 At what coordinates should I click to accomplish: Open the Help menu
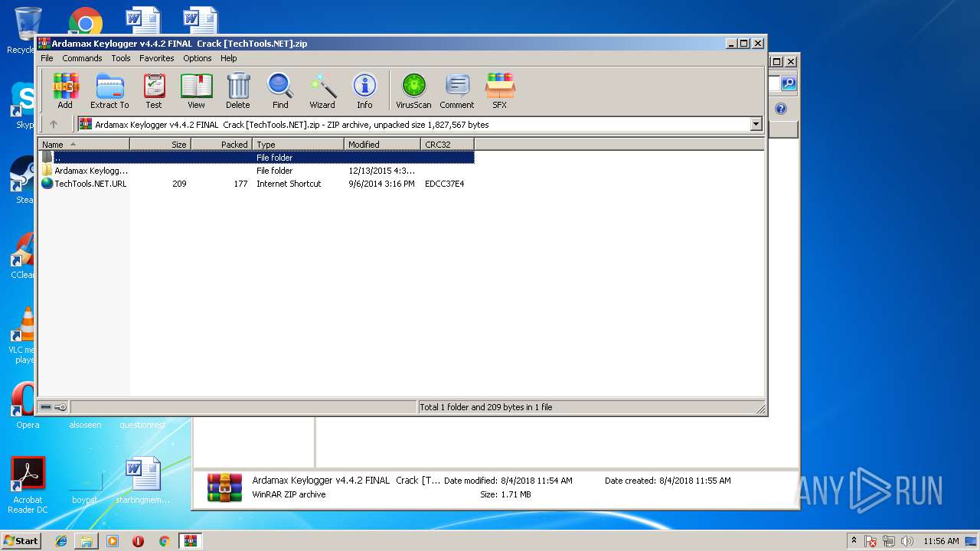coord(229,58)
